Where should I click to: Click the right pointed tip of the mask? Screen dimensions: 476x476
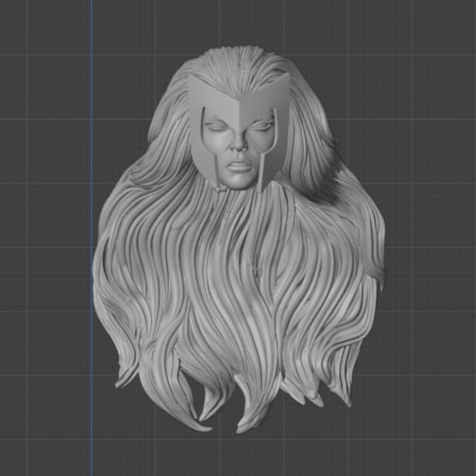(x=288, y=76)
